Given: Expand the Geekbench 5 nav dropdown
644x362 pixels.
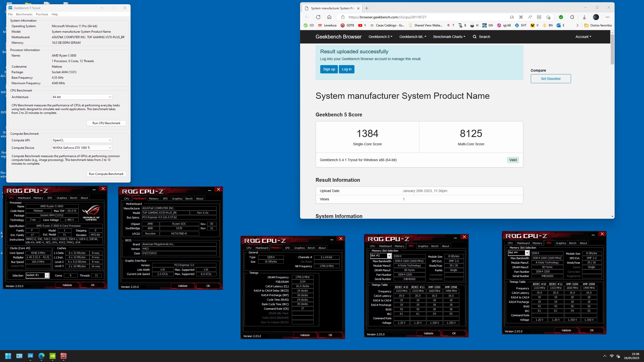Looking at the screenshot, I should [380, 37].
